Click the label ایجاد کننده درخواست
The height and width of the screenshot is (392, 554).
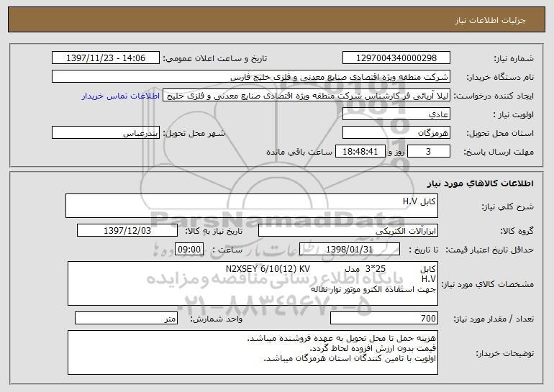click(494, 96)
